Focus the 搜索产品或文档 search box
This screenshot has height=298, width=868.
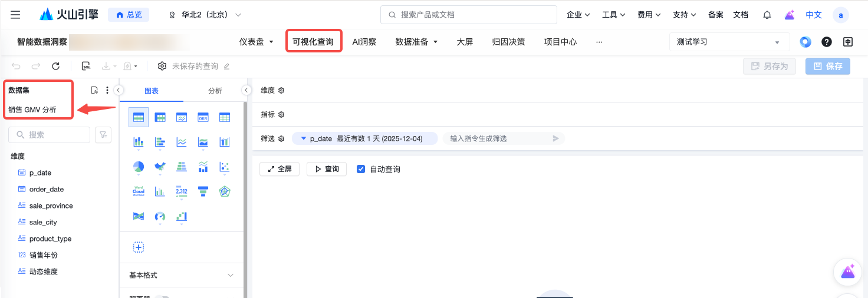(469, 15)
